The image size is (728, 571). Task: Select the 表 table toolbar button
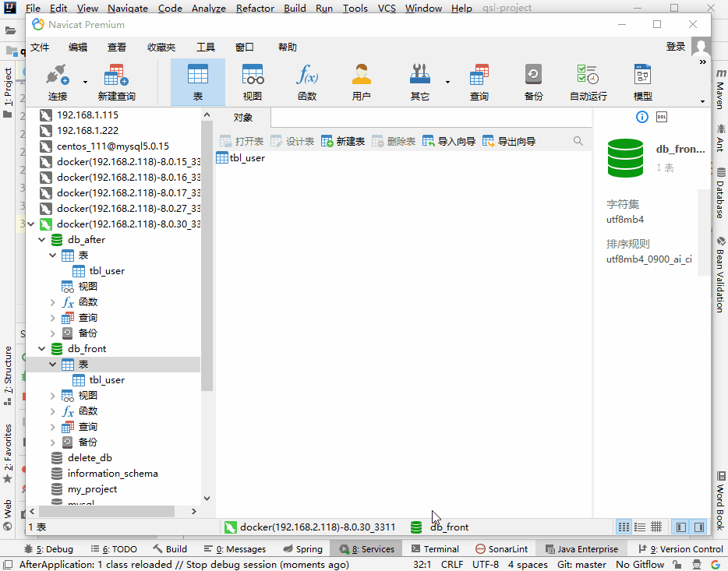[x=198, y=83]
